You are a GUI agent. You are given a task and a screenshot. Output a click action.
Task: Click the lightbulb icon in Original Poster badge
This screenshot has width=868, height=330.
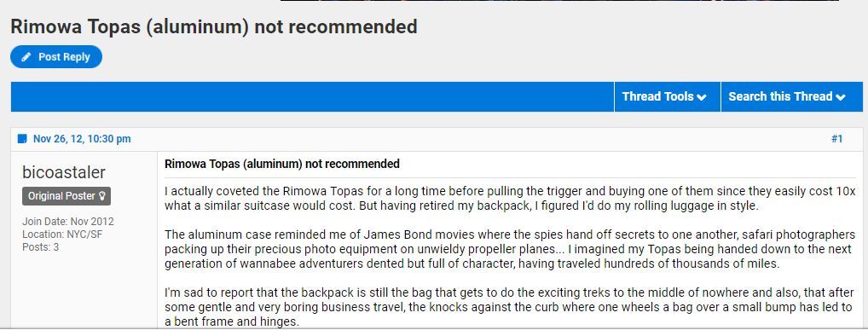click(x=101, y=196)
